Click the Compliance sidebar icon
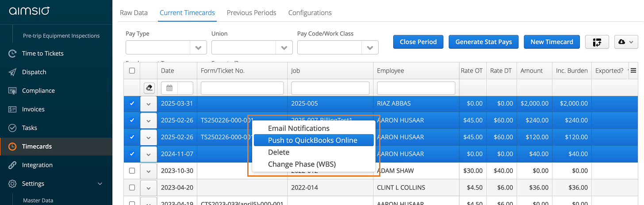The width and height of the screenshot is (644, 205). (12, 91)
